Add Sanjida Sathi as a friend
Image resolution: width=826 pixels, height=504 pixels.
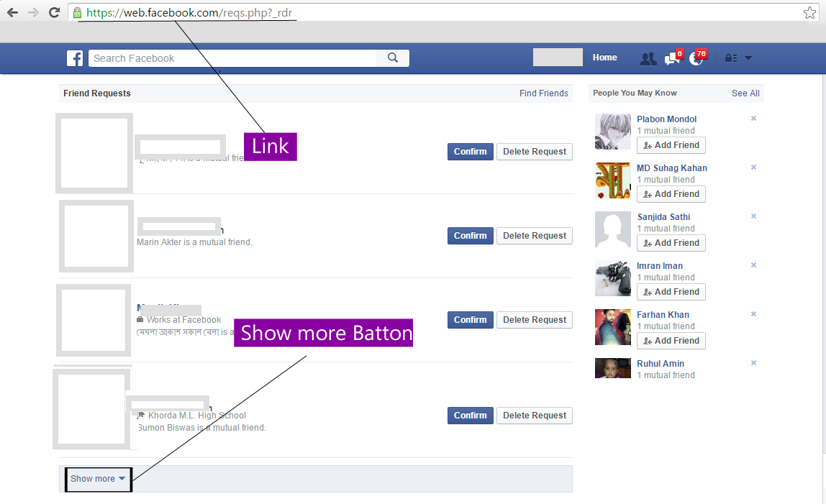pos(671,243)
